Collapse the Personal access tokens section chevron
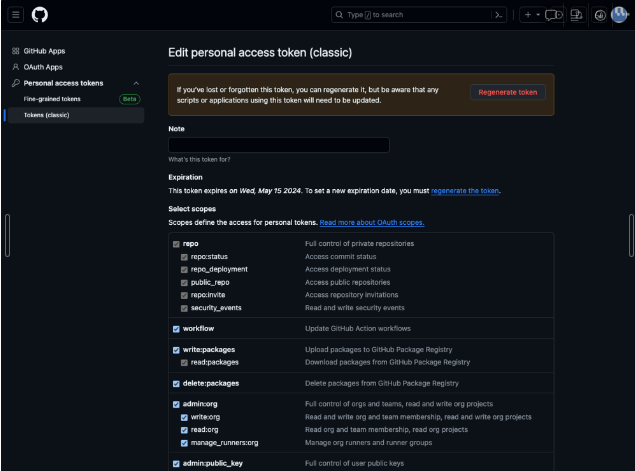The height and width of the screenshot is (471, 635). (x=136, y=83)
